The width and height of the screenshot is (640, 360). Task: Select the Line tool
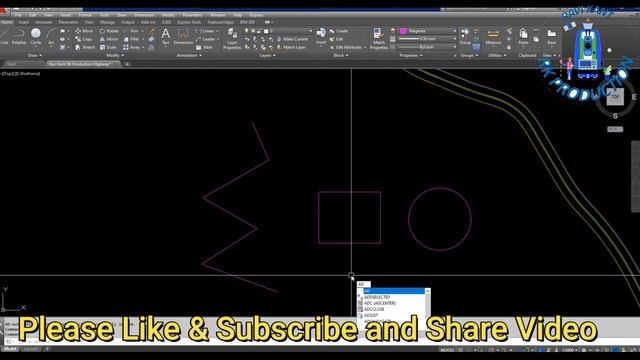point(4,36)
